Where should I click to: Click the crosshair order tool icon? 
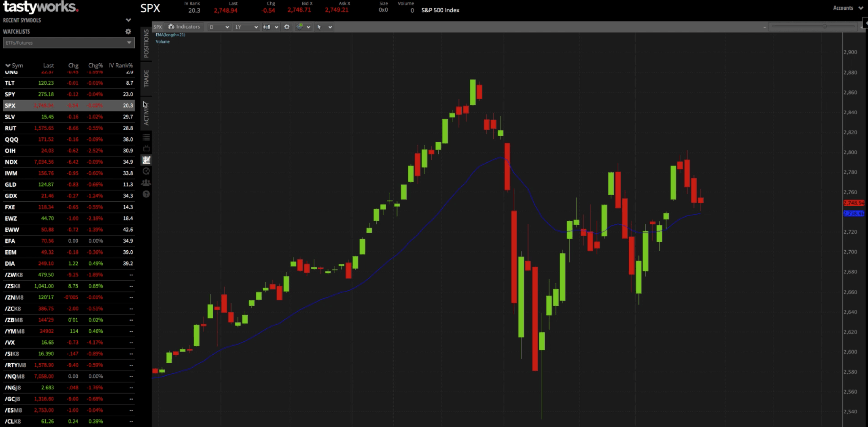[299, 27]
